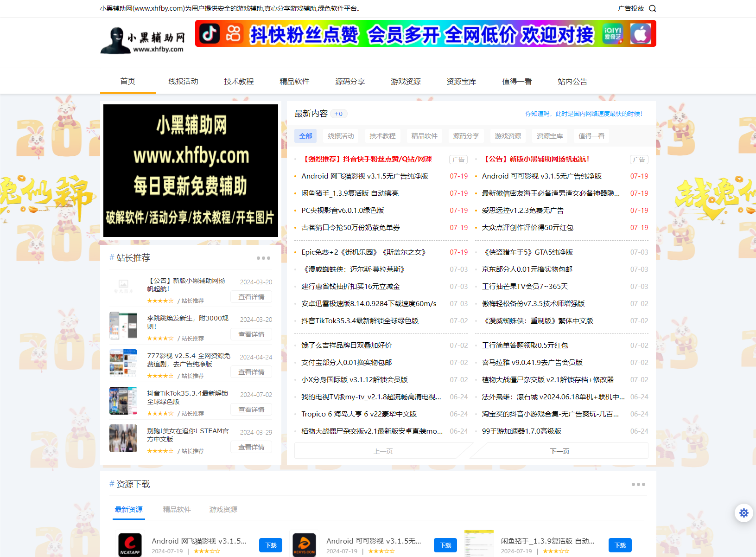Open the TikTok fans advertisement banner

(426, 33)
